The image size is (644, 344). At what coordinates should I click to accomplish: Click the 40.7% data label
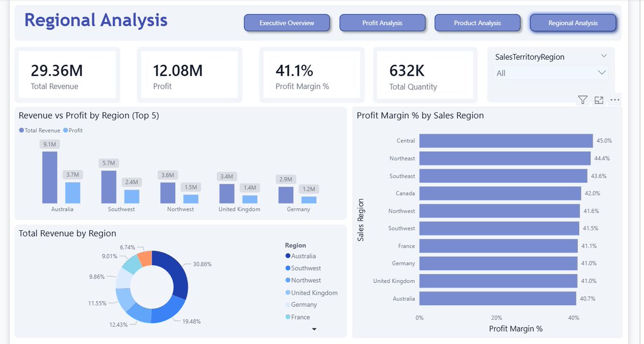coord(588,298)
